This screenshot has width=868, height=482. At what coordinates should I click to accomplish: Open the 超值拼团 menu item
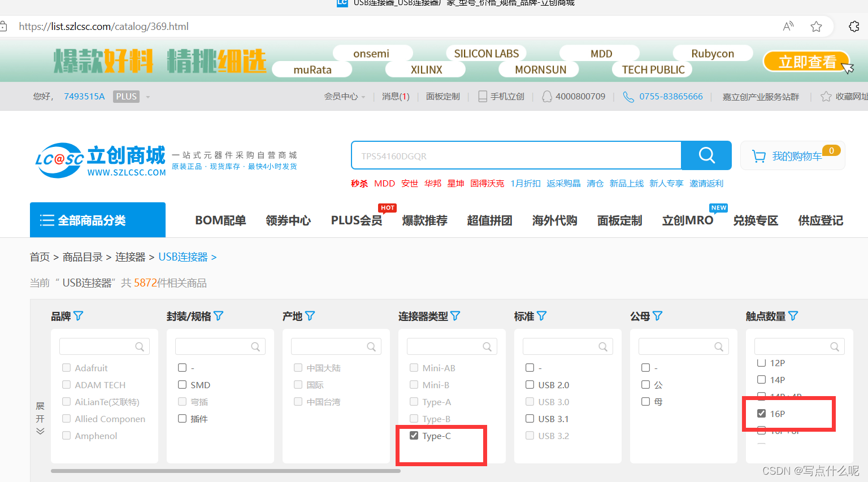pos(489,220)
